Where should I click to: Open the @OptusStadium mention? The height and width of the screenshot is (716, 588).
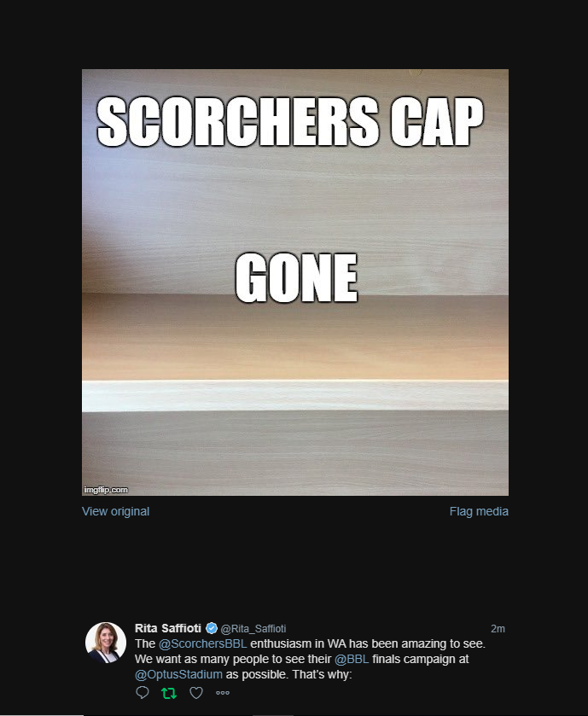click(x=178, y=674)
